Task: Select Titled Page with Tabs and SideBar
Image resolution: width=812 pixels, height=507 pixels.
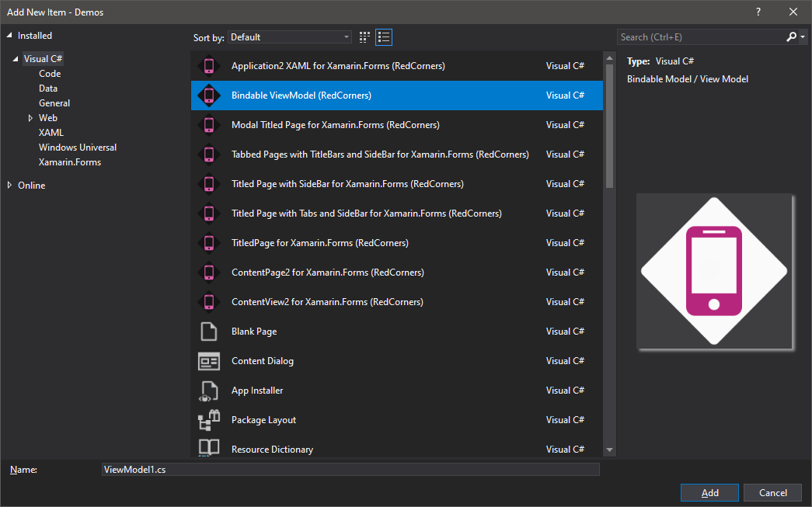Action: 397,214
